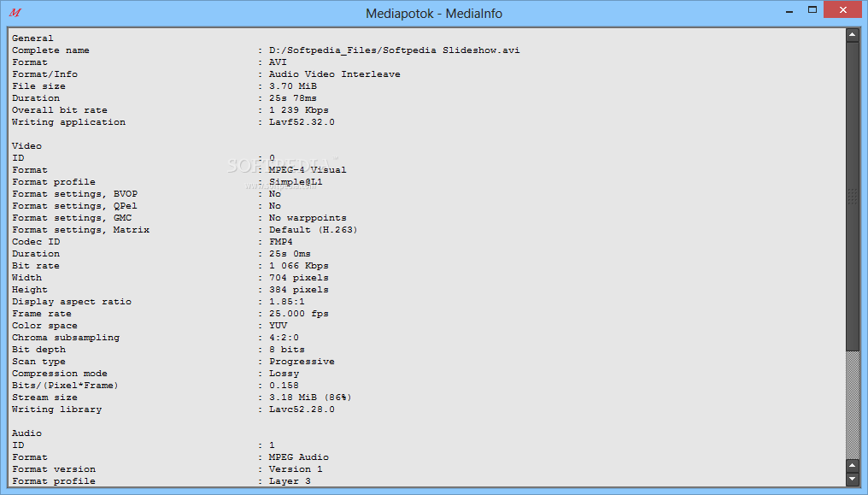Click the 'Format version' label
868x495 pixels.
pyautogui.click(x=54, y=469)
